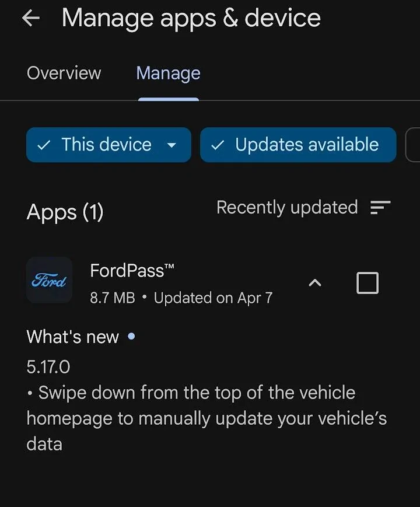Viewport: 420px width, 507px height.
Task: Open the This device dropdown arrow
Action: coord(173,145)
